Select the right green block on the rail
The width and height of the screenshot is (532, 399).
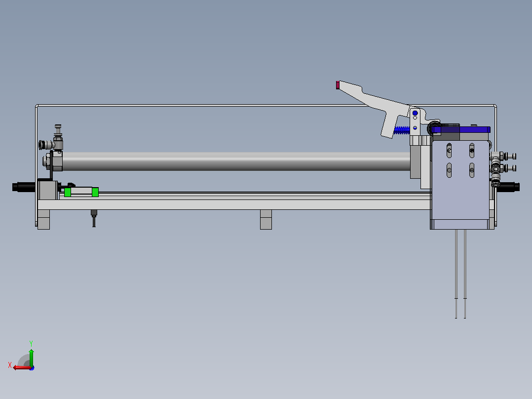95,192
